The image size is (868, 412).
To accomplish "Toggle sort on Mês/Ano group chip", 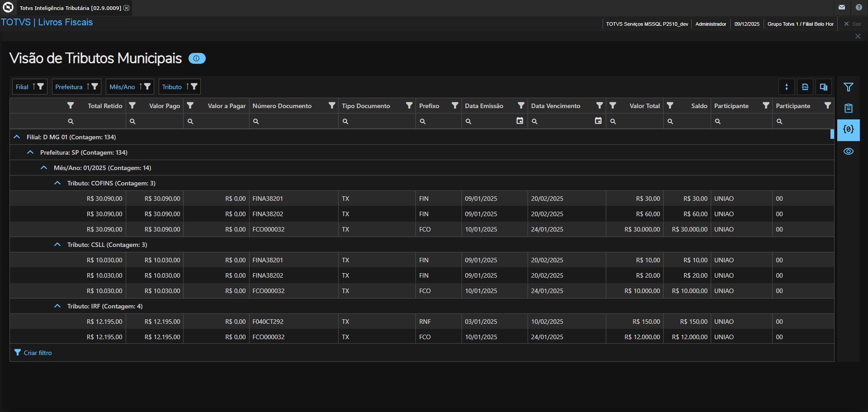I will [x=141, y=86].
